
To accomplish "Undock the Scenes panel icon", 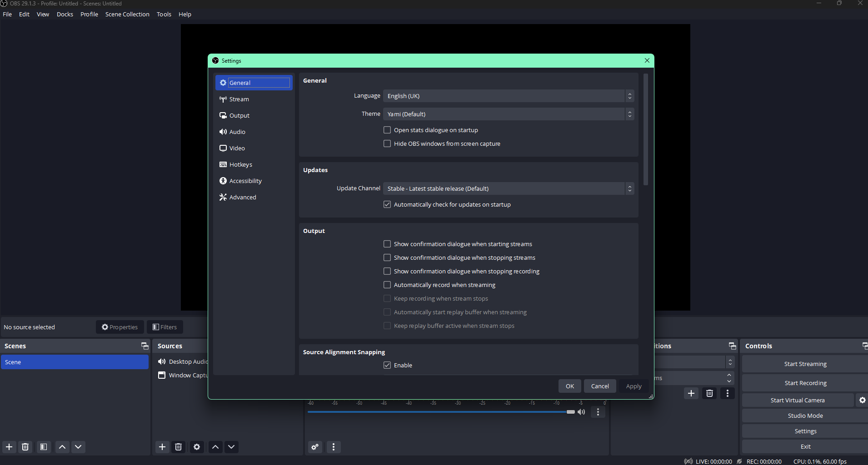I will pyautogui.click(x=145, y=346).
